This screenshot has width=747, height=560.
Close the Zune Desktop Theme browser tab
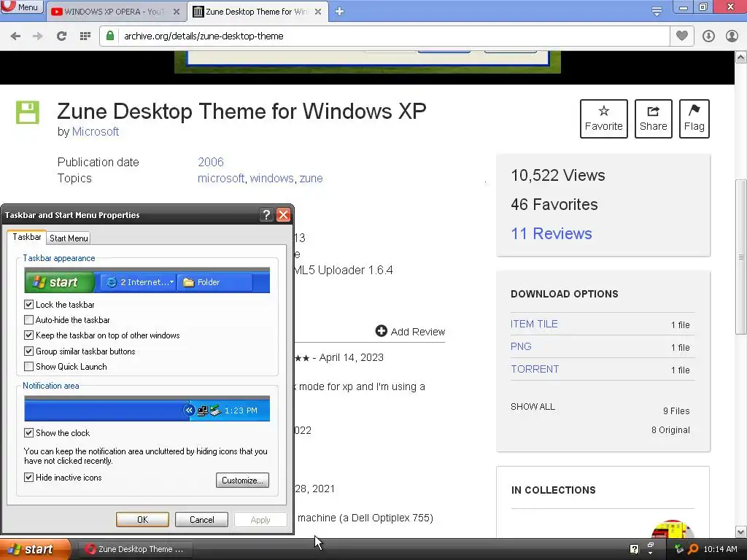tap(318, 12)
